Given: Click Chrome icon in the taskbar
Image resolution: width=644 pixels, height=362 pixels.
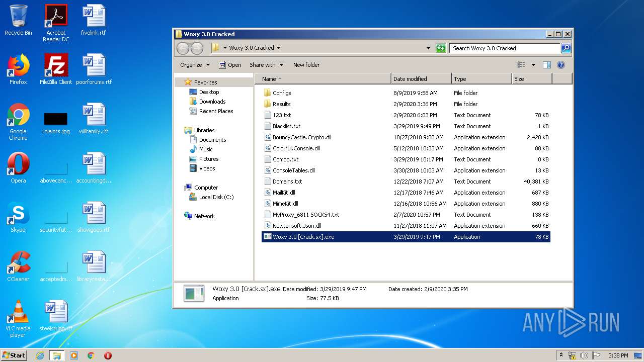Looking at the screenshot, I should tap(91, 355).
